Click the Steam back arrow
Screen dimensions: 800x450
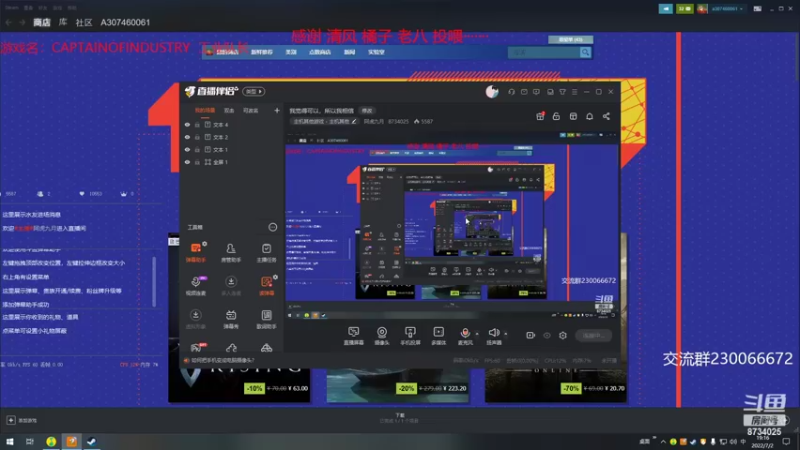(9, 22)
